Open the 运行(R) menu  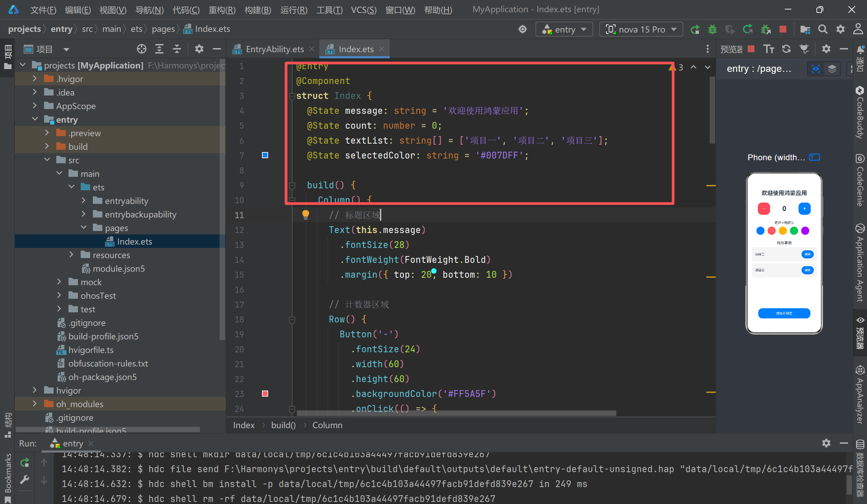point(294,9)
